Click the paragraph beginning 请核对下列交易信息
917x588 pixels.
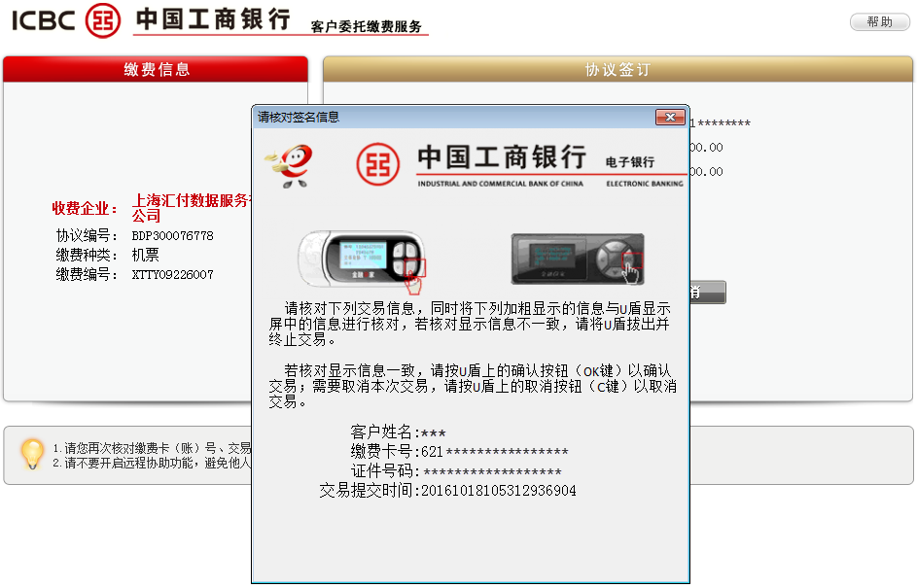tap(470, 324)
